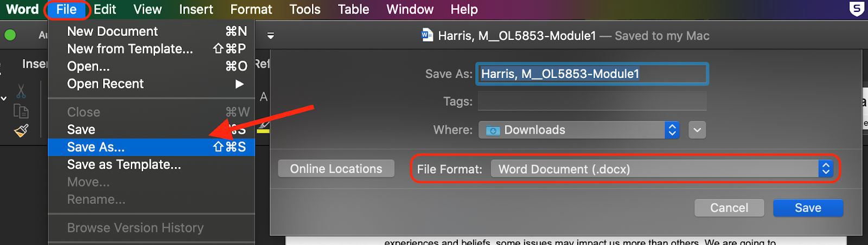
Task: Click the yellow highlighter icon
Action: pyautogui.click(x=263, y=127)
